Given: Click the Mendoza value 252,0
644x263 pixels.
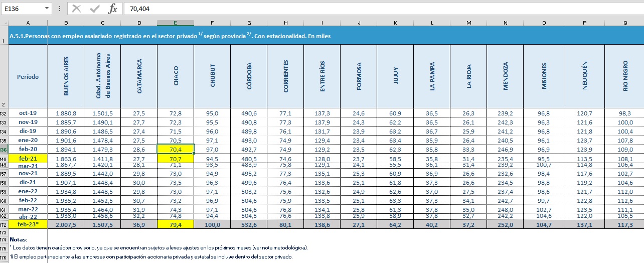Looking at the screenshot, I should pos(505,225).
